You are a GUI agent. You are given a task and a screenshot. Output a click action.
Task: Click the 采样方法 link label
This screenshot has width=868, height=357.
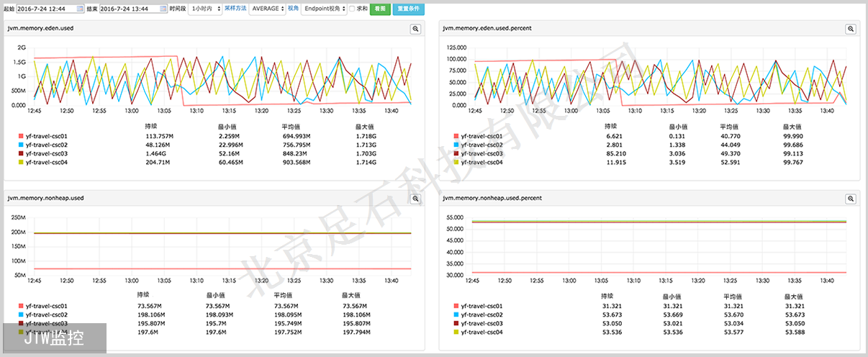tap(235, 9)
